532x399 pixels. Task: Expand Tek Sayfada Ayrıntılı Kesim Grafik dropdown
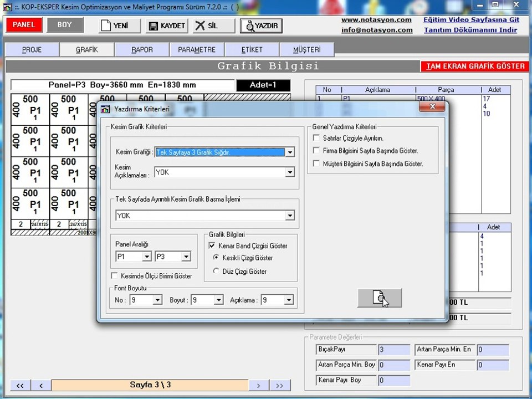click(x=290, y=216)
